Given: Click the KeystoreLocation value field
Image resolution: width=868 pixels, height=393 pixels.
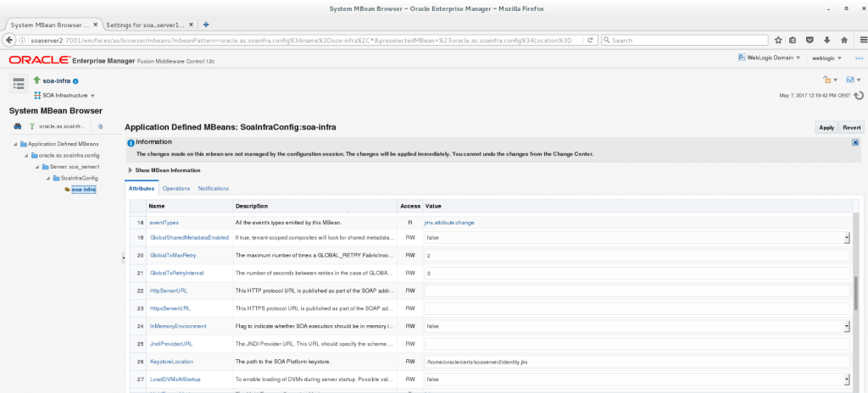Looking at the screenshot, I should pos(636,362).
